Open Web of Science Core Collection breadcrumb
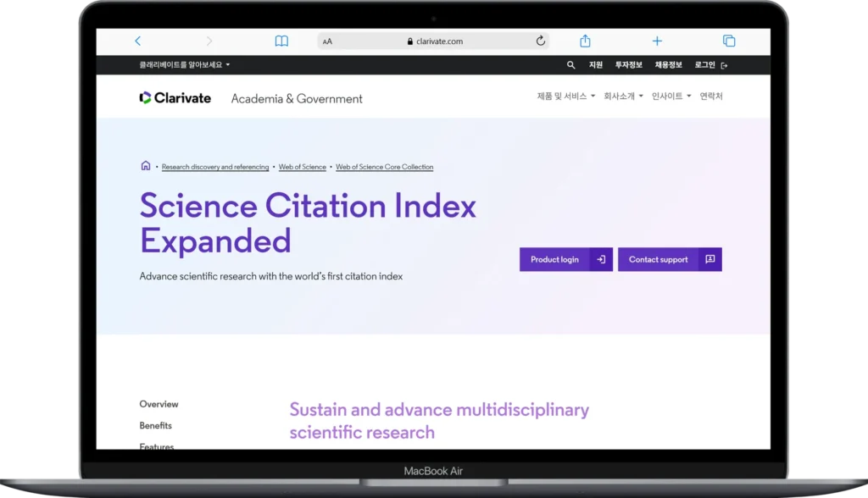Image resolution: width=868 pixels, height=498 pixels. pos(385,167)
